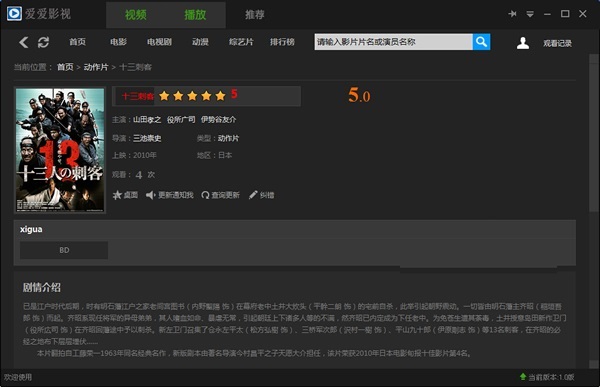Click 欢迎使用 status bar text
The width and height of the screenshot is (600, 387).
point(18,377)
